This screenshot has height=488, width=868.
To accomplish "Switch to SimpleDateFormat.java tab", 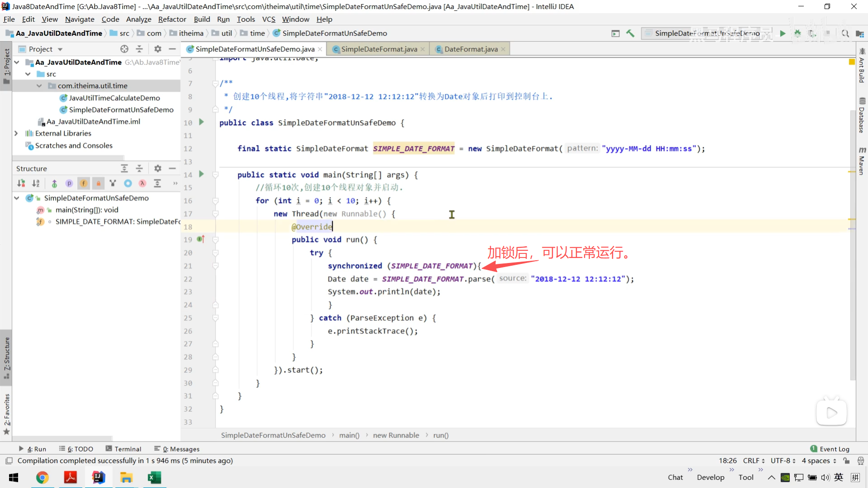I will (x=379, y=49).
